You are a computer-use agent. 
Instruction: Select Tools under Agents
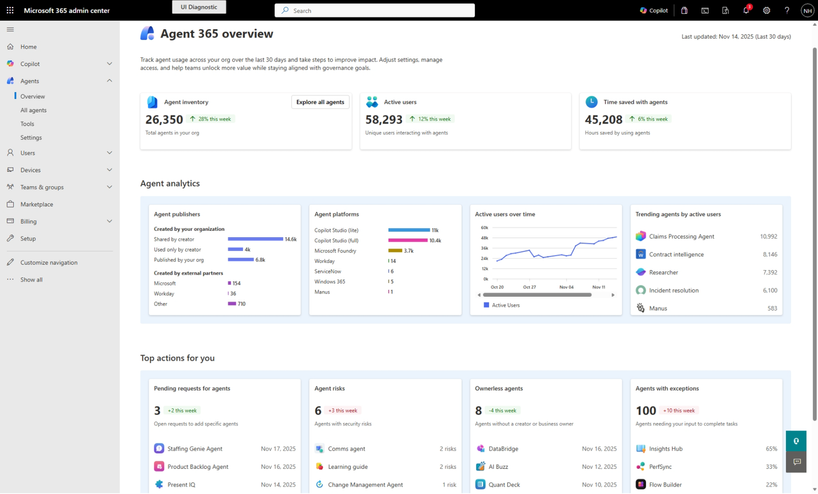pos(27,124)
